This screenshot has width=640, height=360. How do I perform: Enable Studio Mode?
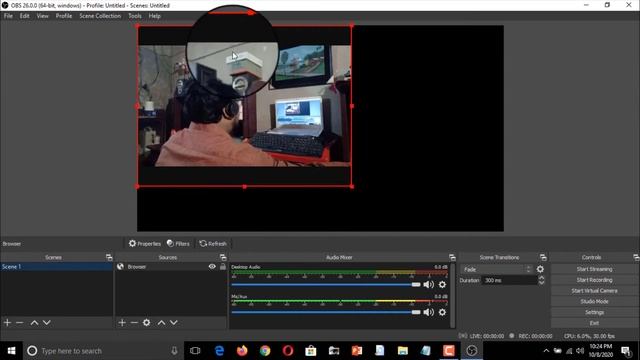pyautogui.click(x=594, y=301)
